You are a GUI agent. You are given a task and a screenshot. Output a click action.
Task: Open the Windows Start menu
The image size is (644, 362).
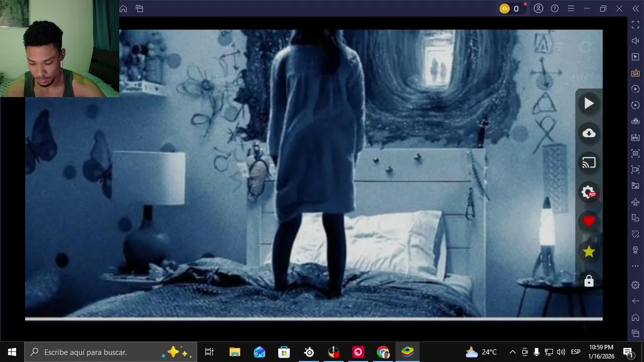[x=12, y=352]
